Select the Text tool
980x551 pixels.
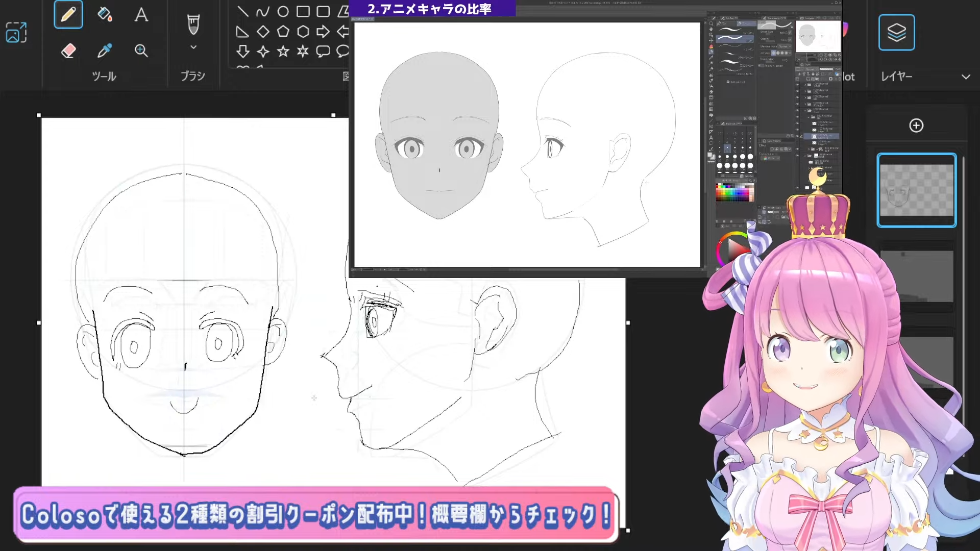[141, 14]
